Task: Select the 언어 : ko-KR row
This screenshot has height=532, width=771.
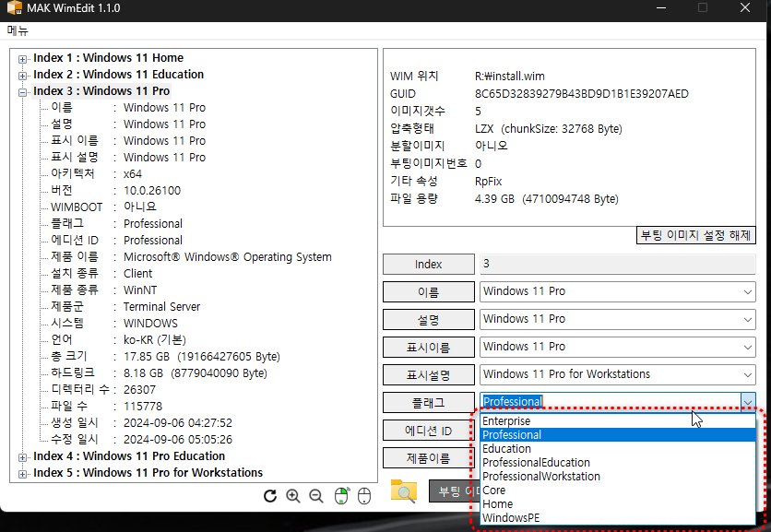Action: tap(118, 339)
